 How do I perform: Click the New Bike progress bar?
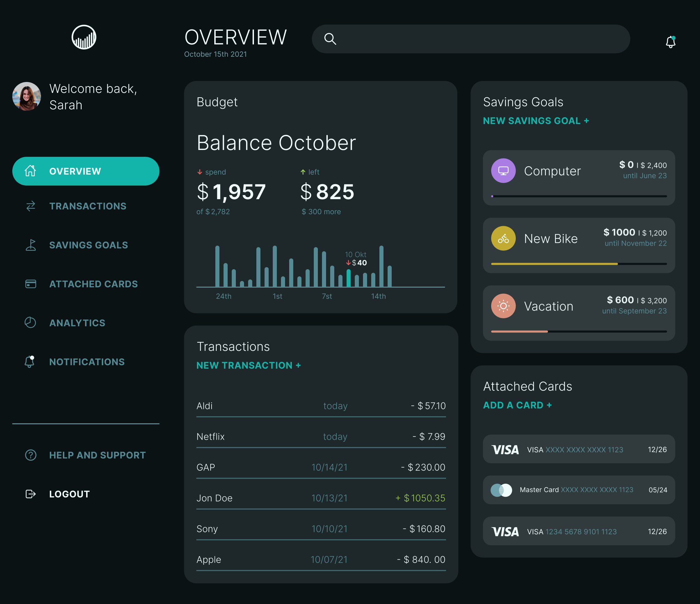pyautogui.click(x=579, y=264)
